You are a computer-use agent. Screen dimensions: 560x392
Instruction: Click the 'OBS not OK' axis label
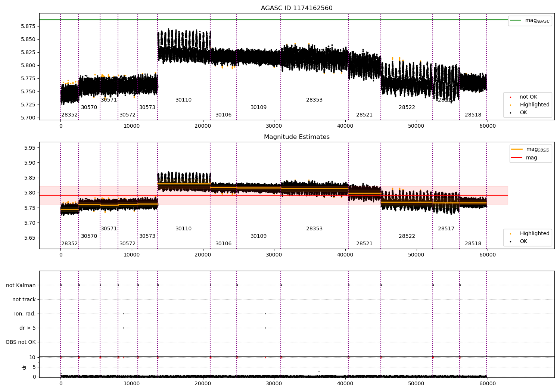point(21,342)
